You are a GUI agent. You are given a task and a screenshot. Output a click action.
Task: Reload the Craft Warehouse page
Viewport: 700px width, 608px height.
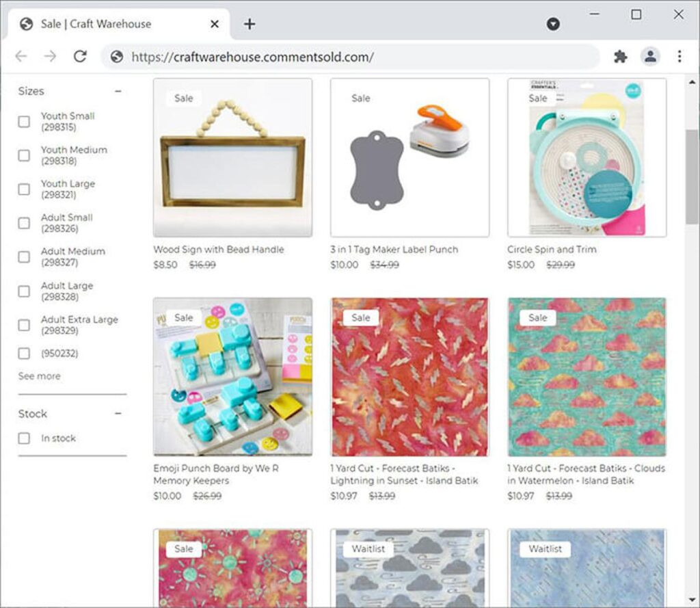tap(80, 57)
